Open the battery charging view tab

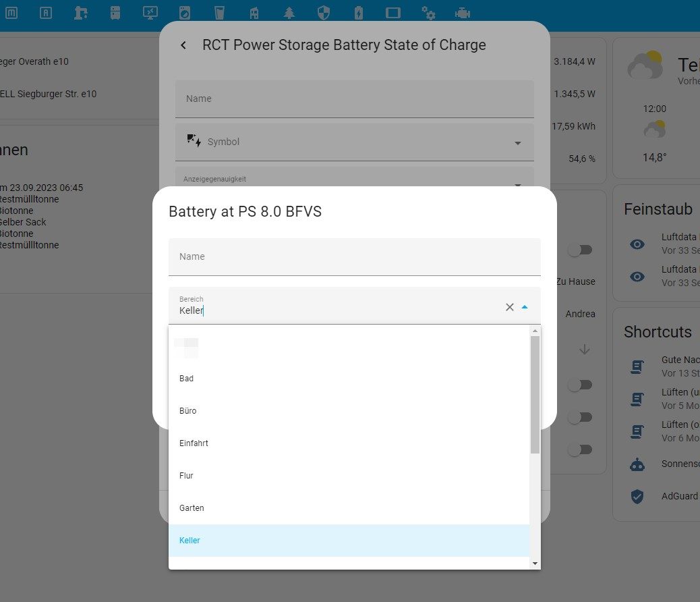[359, 13]
